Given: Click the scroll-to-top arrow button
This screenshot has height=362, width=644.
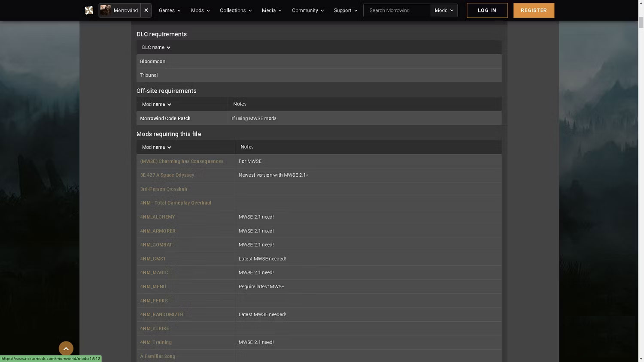Looking at the screenshot, I should point(66,348).
